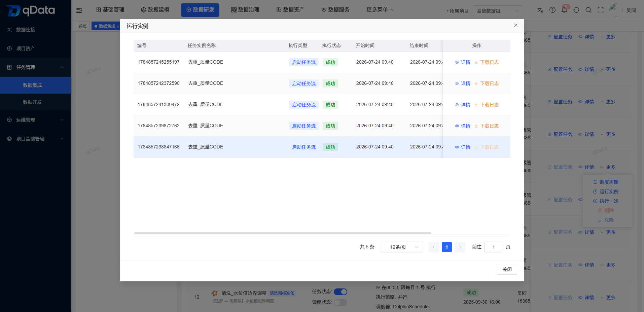Open 数据连接 in sidebar
644x312 pixels.
click(x=35, y=30)
